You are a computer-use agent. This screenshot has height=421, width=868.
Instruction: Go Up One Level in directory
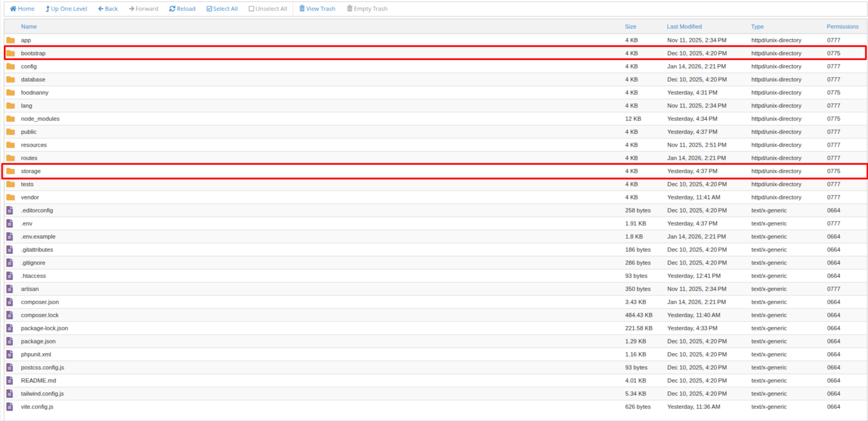pyautogui.click(x=66, y=9)
